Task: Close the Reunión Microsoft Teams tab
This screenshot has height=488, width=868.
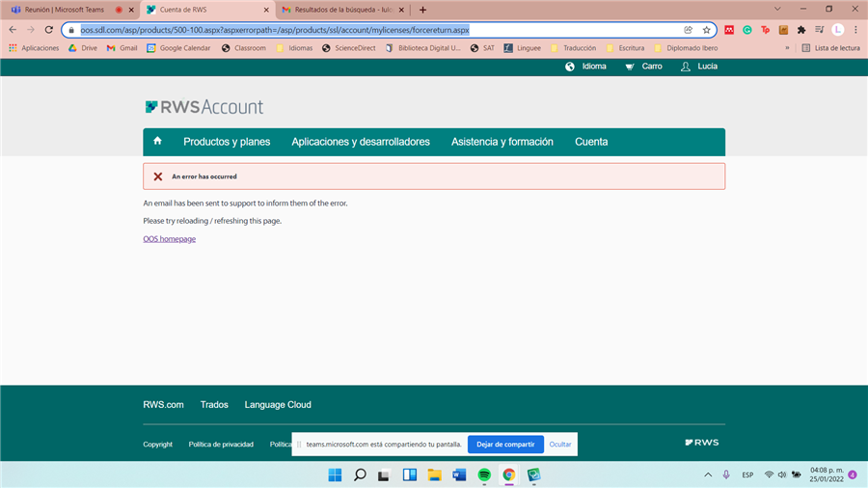Action: pos(131,10)
